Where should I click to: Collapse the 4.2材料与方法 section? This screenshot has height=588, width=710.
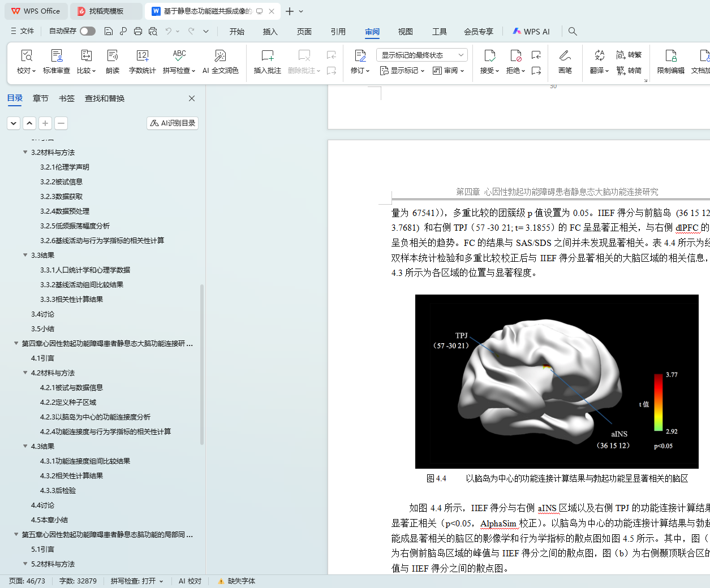[x=25, y=373]
